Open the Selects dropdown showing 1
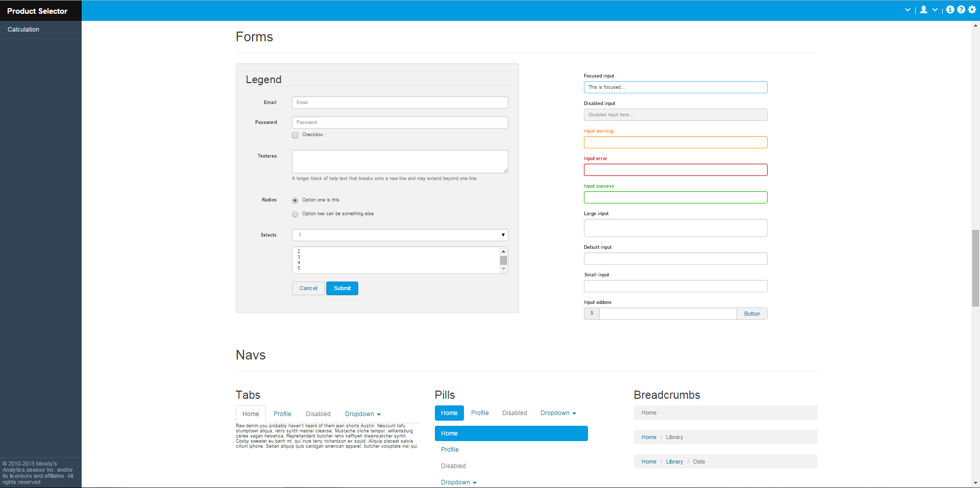Image resolution: width=980 pixels, height=488 pixels. [x=400, y=235]
